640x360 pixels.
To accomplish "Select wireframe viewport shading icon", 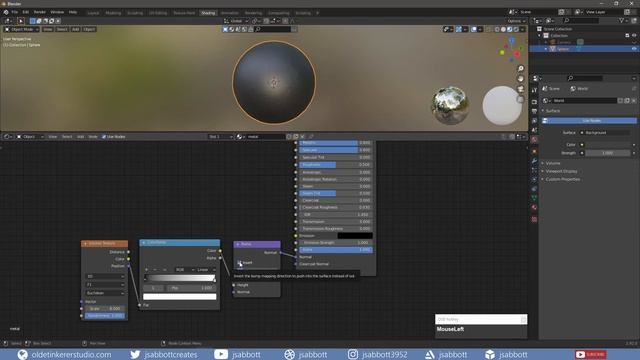I will 497,29.
